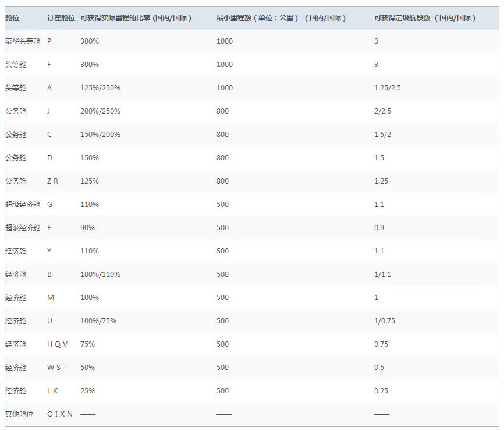Click the 舱位 column header
The width and height of the screenshot is (504, 430).
(12, 18)
